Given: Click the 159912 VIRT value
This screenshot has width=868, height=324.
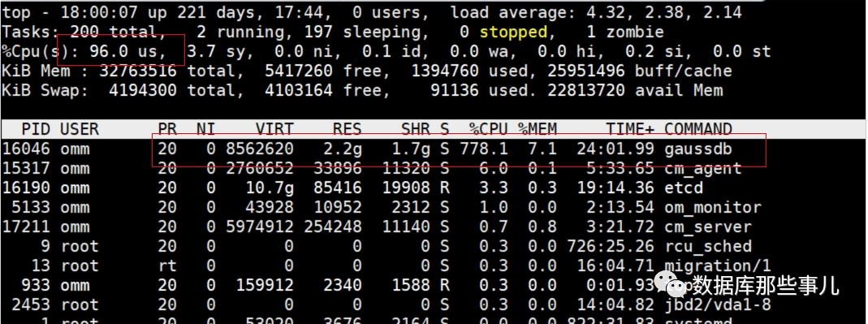Looking at the screenshot, I should pyautogui.click(x=265, y=285).
